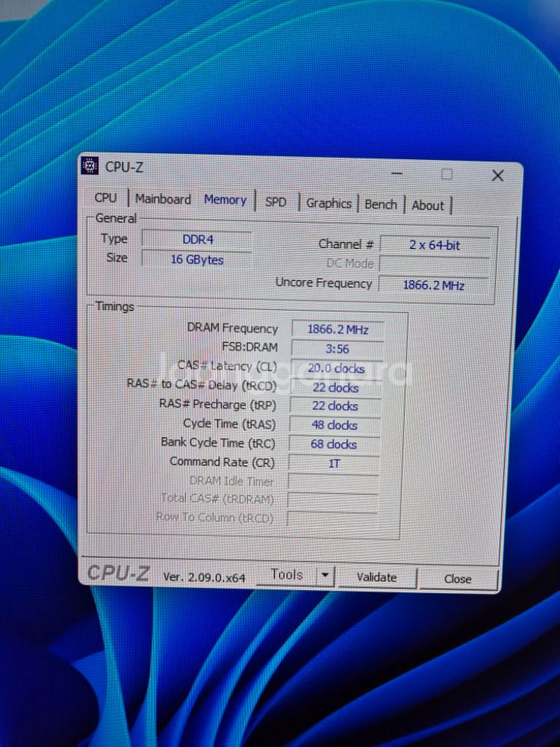Click the CPU-Z title bar text

coord(124,167)
